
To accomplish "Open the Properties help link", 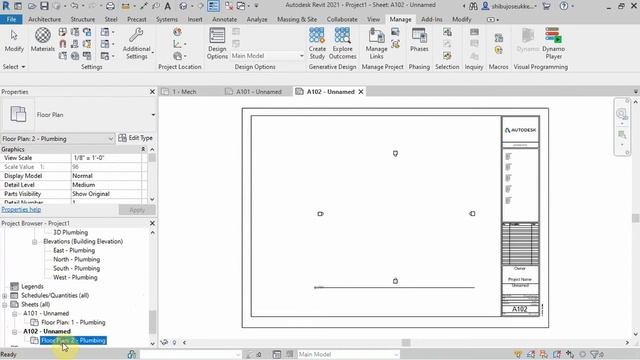I will [x=21, y=209].
